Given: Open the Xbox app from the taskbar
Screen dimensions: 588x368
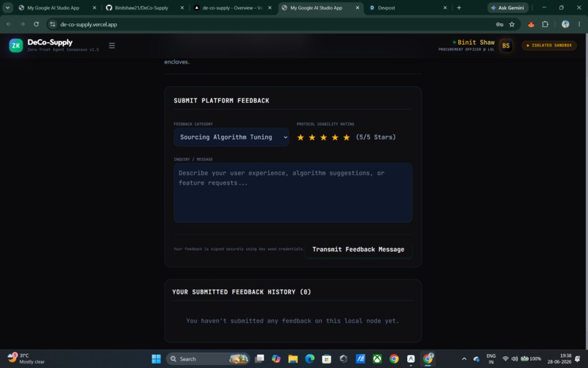Looking at the screenshot, I should pyautogui.click(x=377, y=359).
